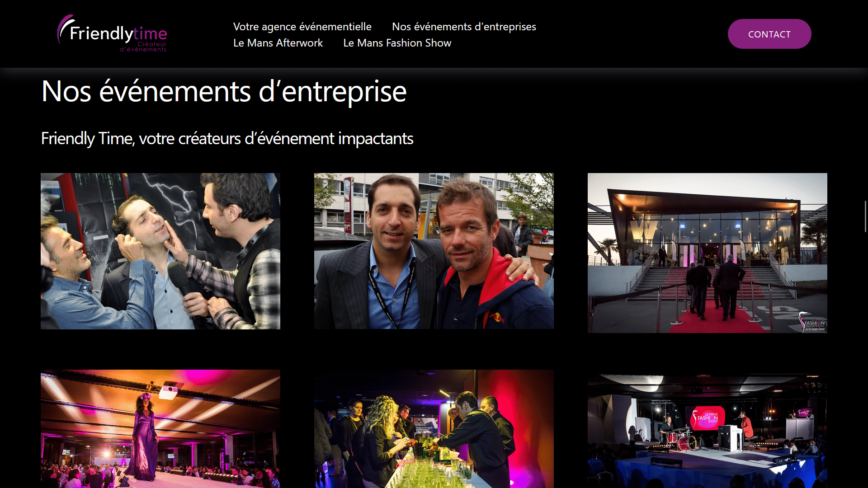Open photo of stage with drummer and pianist
The height and width of the screenshot is (488, 868).
707,431
